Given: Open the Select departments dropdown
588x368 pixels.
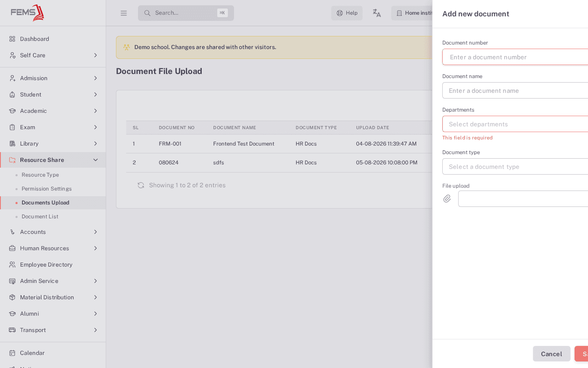Looking at the screenshot, I should [515, 124].
